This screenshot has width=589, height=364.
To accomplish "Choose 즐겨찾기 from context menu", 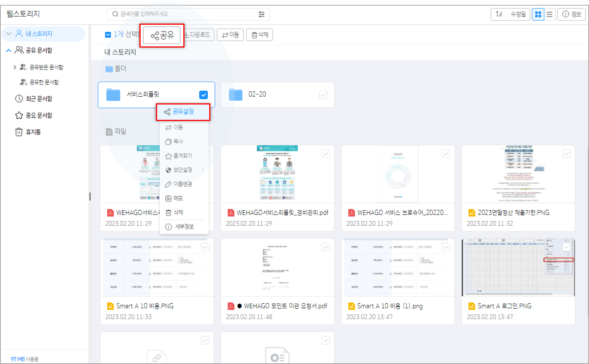I will 184,156.
